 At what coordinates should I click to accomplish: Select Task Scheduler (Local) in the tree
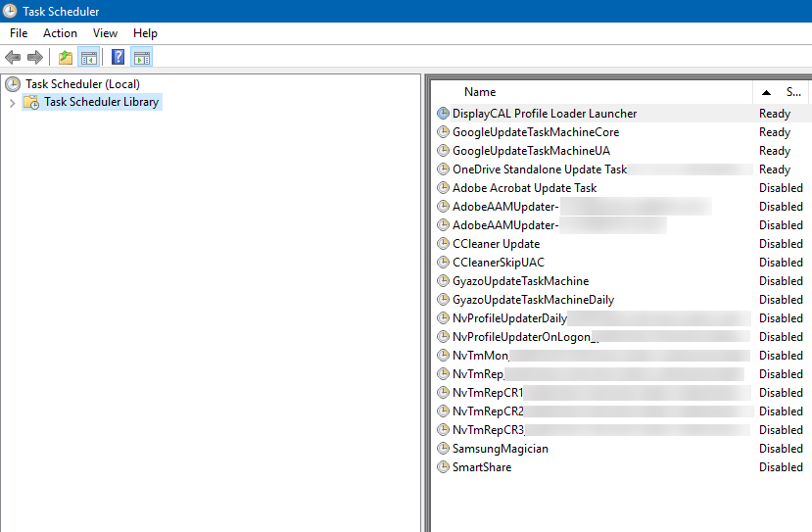click(x=83, y=84)
